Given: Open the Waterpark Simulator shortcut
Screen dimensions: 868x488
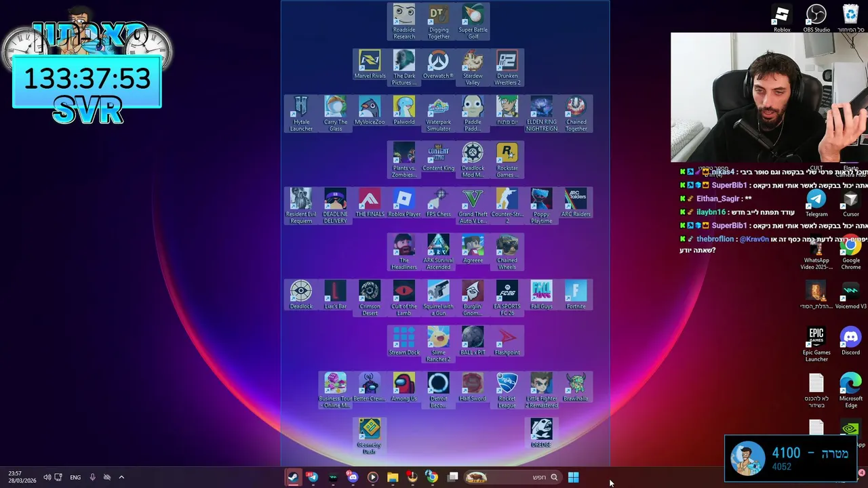Looking at the screenshot, I should coord(439,114).
